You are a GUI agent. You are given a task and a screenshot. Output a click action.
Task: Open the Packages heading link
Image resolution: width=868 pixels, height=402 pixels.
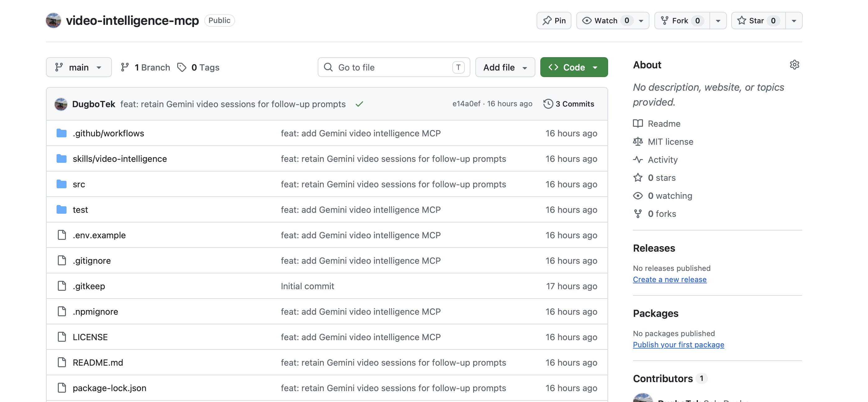click(x=655, y=313)
